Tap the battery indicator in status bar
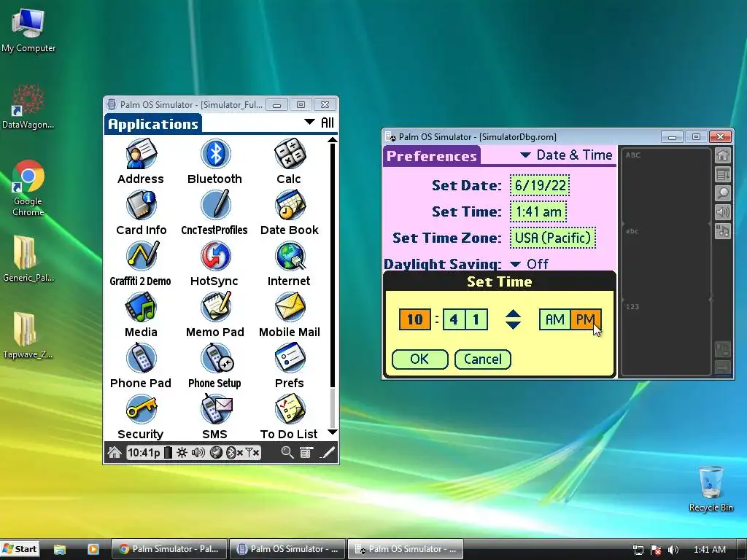Image resolution: width=747 pixels, height=560 pixels. (x=168, y=452)
